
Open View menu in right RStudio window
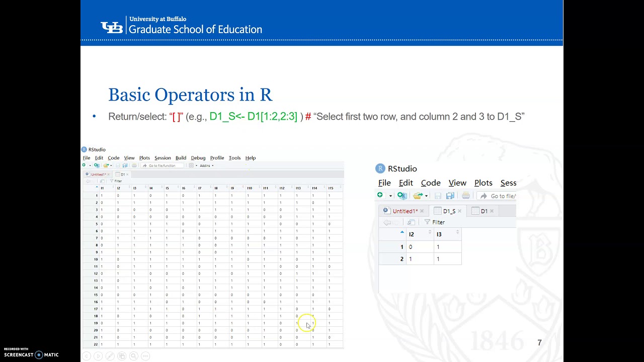(457, 183)
